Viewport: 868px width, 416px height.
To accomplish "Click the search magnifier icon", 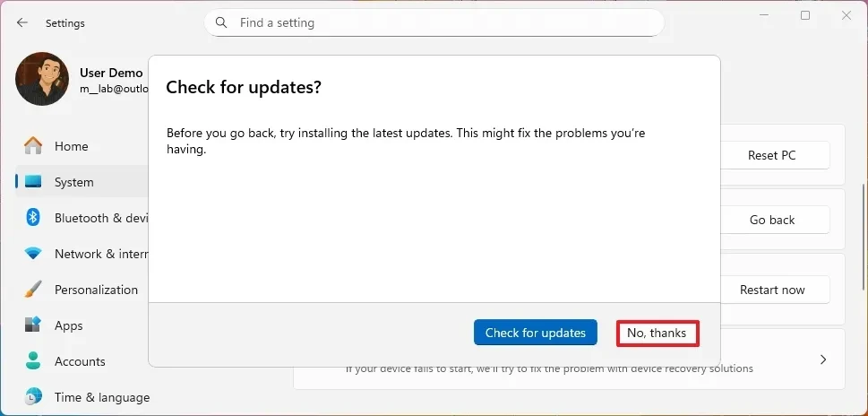I will pyautogui.click(x=221, y=22).
